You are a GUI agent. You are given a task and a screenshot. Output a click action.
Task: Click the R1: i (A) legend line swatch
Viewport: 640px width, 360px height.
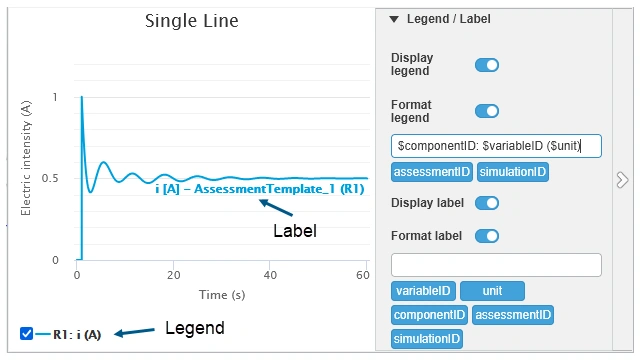43,334
